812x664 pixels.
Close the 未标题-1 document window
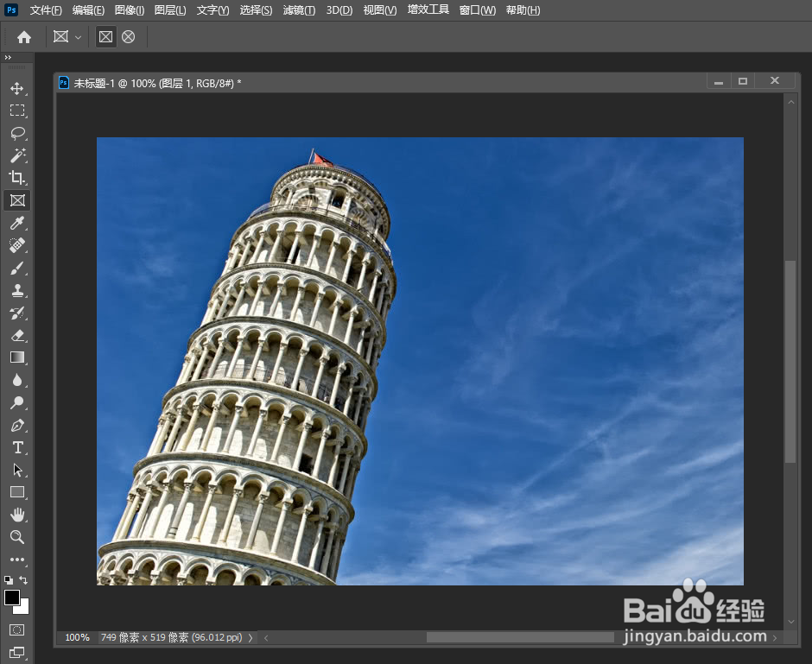pyautogui.click(x=775, y=81)
